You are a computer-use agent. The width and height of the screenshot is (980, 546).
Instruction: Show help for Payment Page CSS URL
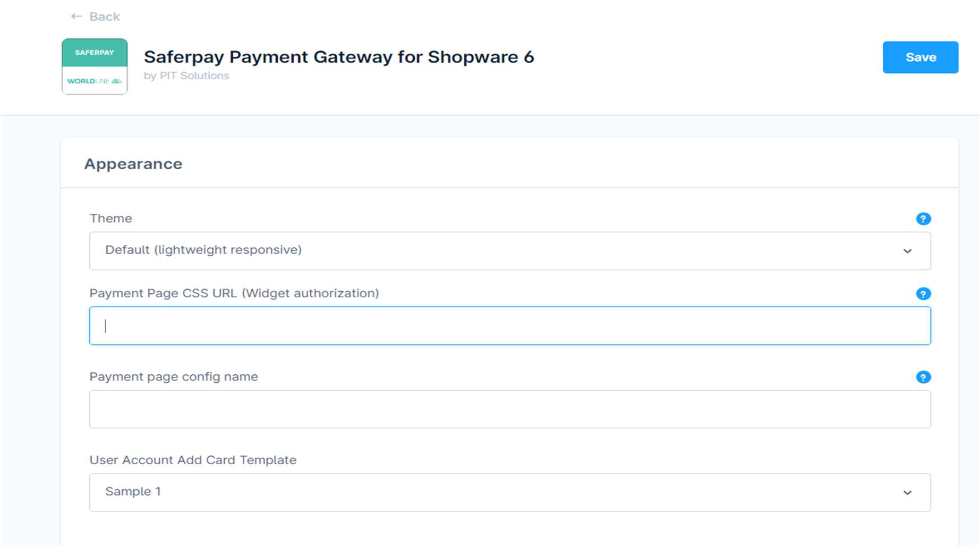pyautogui.click(x=923, y=294)
